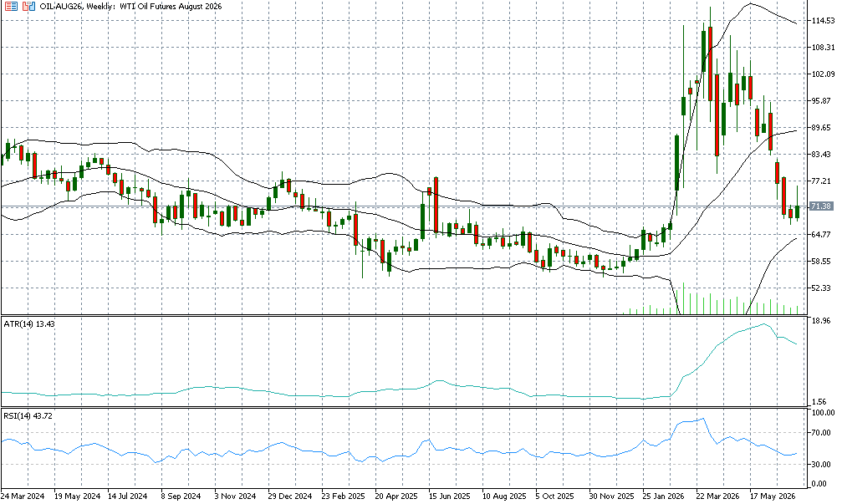This screenshot has width=842, height=504.
Task: Click the RSI(14) 43.72 indicator label
Action: point(28,416)
